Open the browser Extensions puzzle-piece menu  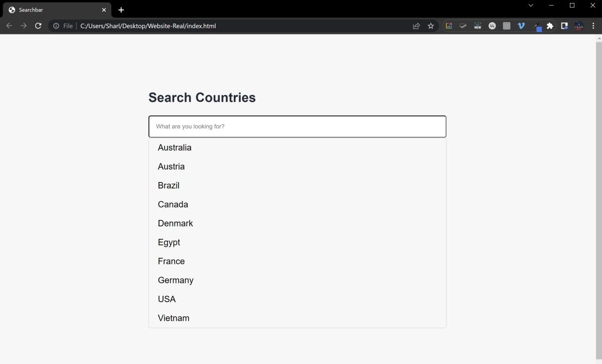click(x=550, y=26)
